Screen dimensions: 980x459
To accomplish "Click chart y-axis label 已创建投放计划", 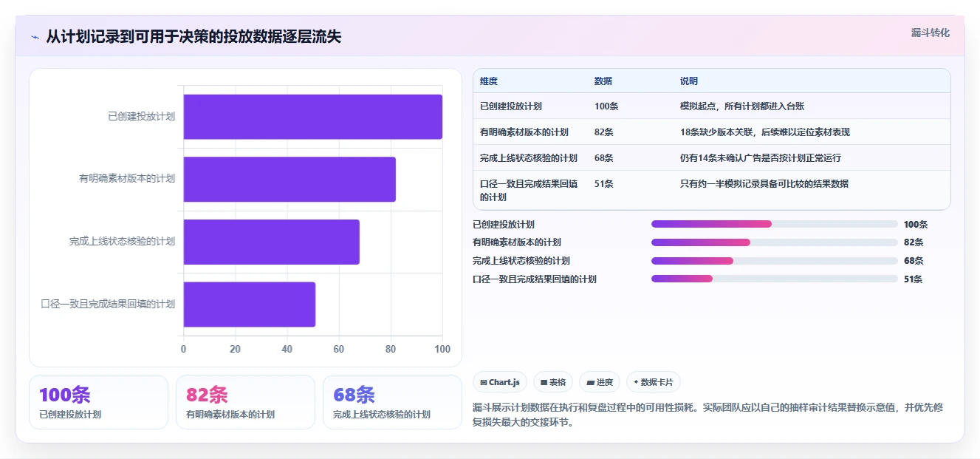I will coord(141,117).
